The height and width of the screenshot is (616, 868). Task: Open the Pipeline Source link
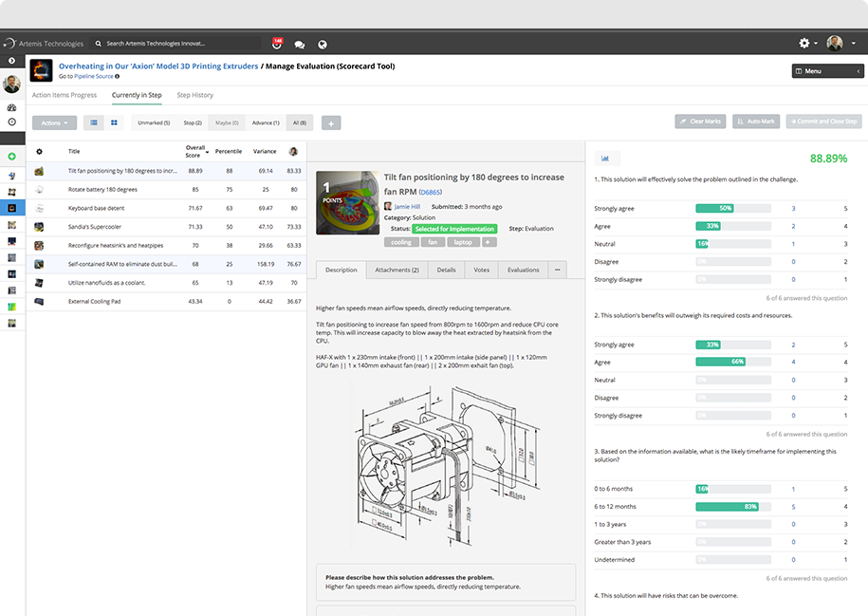(94, 76)
